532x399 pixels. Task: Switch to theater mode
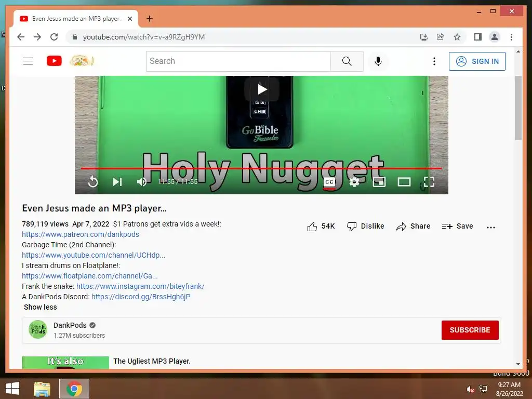[404, 182]
